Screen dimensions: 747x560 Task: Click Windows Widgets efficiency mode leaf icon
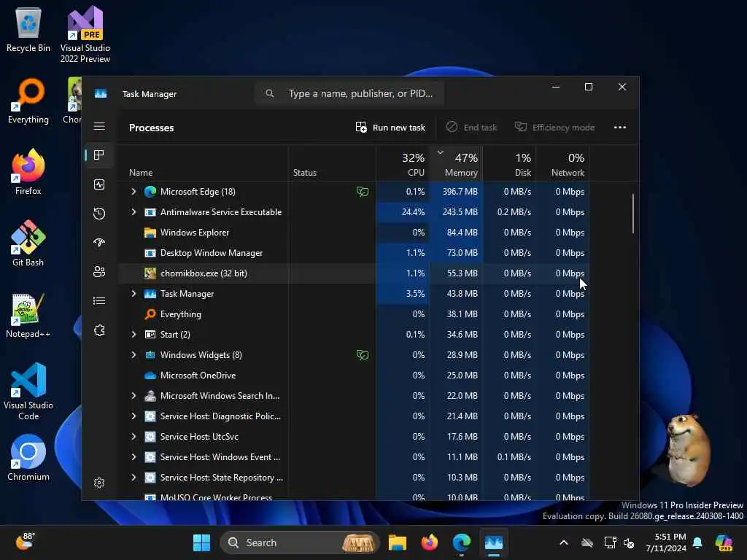(362, 355)
